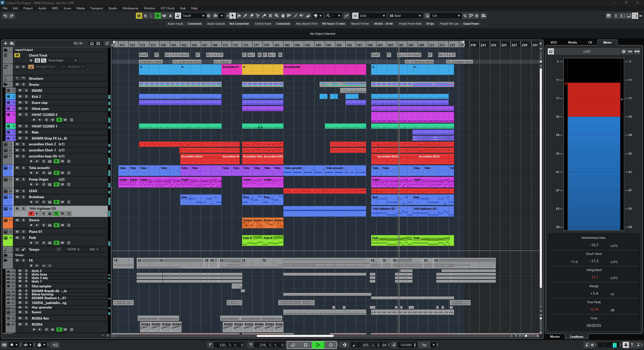The image size is (644, 350).
Task: Open the Touch automation mode dropdown
Action: tap(203, 16)
